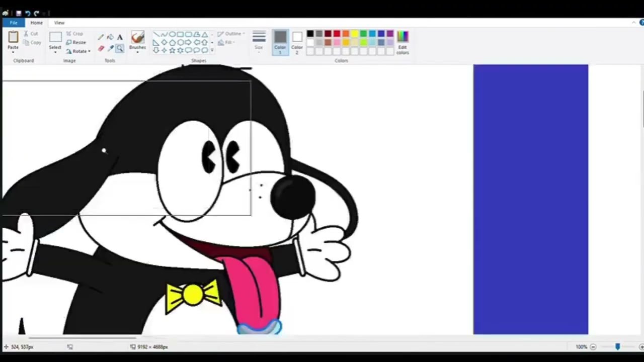Click the Select rectangle tool
The image size is (644, 362).
coord(55,37)
